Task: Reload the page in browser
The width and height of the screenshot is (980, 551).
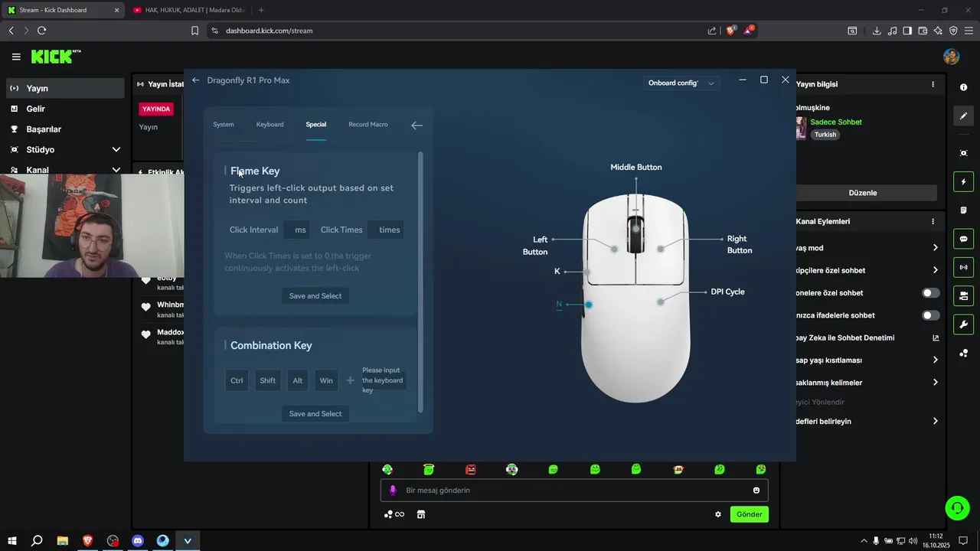Action: pos(41,31)
